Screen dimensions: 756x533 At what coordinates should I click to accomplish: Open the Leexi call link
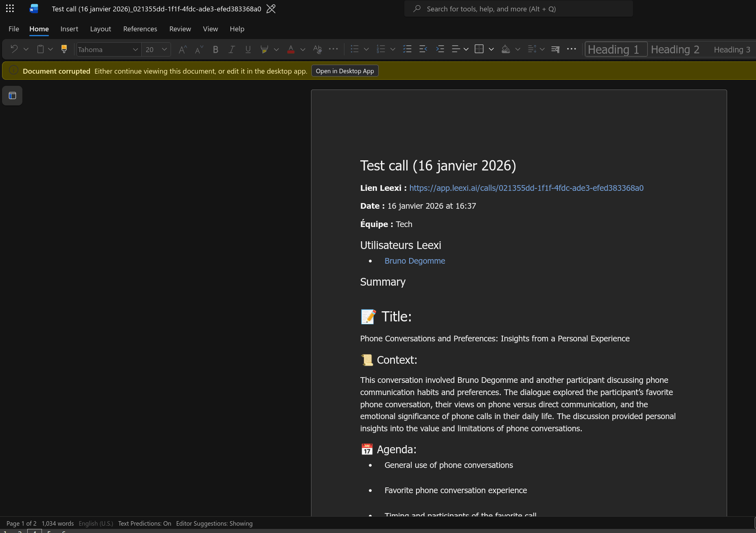click(x=526, y=188)
